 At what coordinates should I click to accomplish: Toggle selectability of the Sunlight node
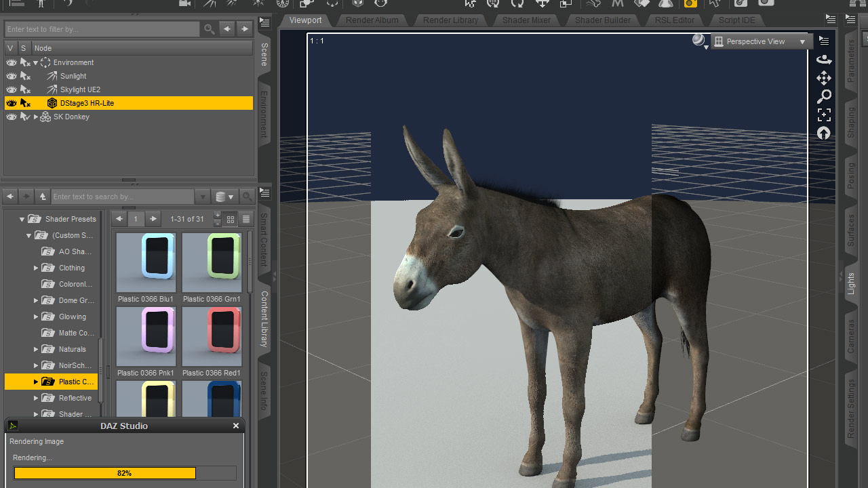click(x=25, y=76)
